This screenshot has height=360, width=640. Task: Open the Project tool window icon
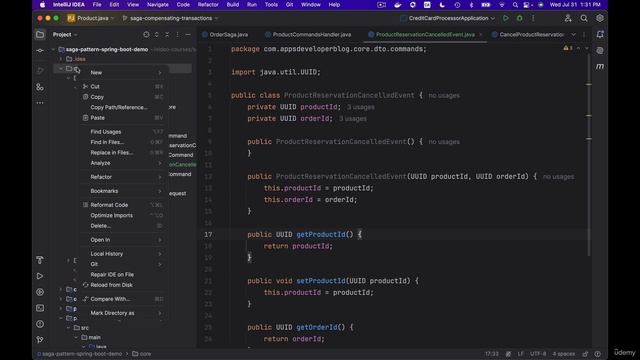(x=40, y=35)
